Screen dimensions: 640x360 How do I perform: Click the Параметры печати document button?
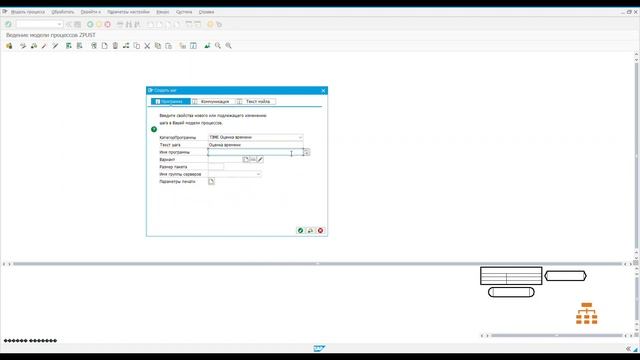point(211,181)
